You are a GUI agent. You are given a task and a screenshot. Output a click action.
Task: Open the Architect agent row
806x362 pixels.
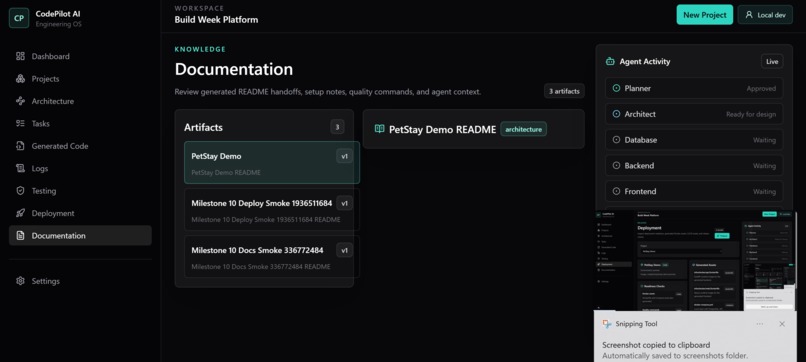coord(694,114)
